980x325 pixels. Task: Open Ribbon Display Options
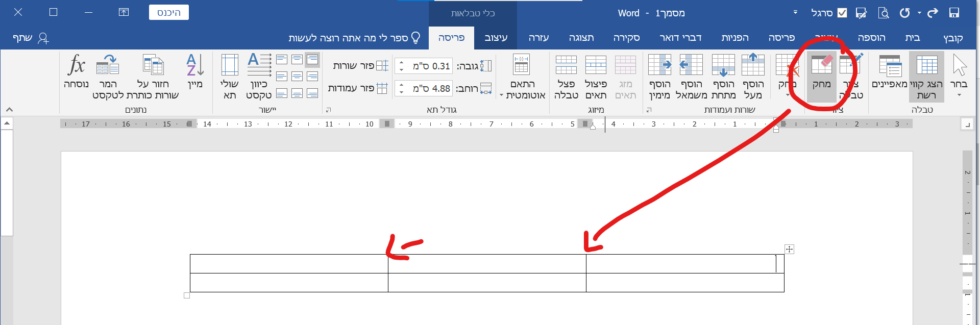tap(124, 12)
